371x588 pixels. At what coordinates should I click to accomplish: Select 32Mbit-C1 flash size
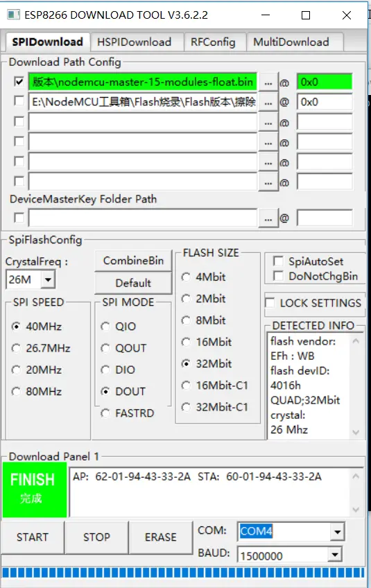pyautogui.click(x=186, y=407)
